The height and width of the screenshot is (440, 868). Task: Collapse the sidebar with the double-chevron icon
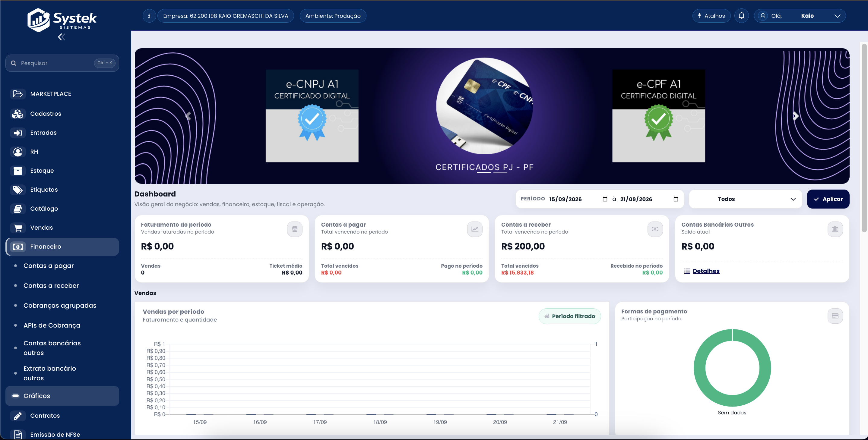61,37
